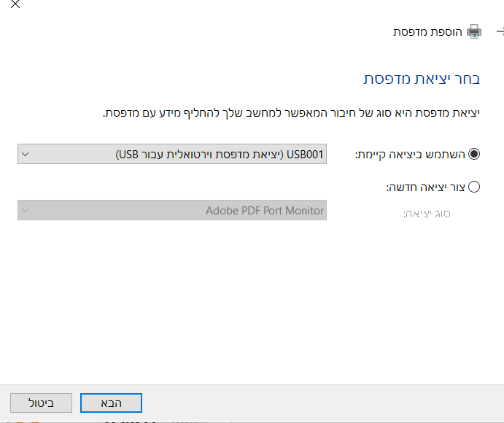The width and height of the screenshot is (504, 423).
Task: Click the 'Adobe PDF Port Monitor' text in the combo
Action: (265, 211)
